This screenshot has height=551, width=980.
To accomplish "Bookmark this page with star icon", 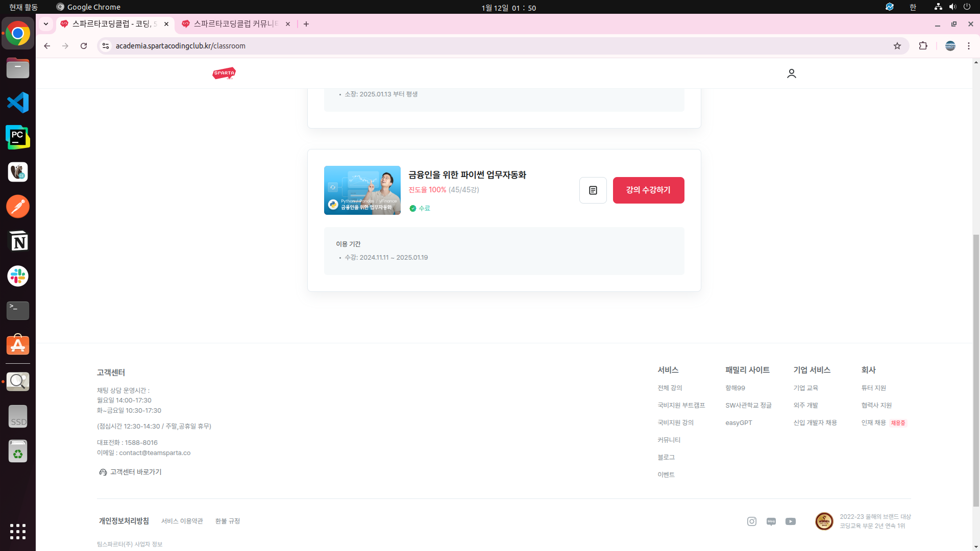I will (897, 46).
